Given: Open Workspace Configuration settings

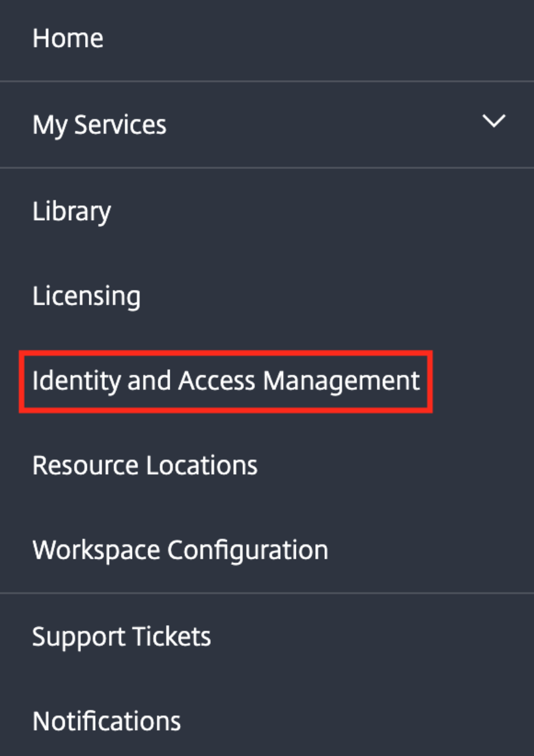Looking at the screenshot, I should coord(180,549).
